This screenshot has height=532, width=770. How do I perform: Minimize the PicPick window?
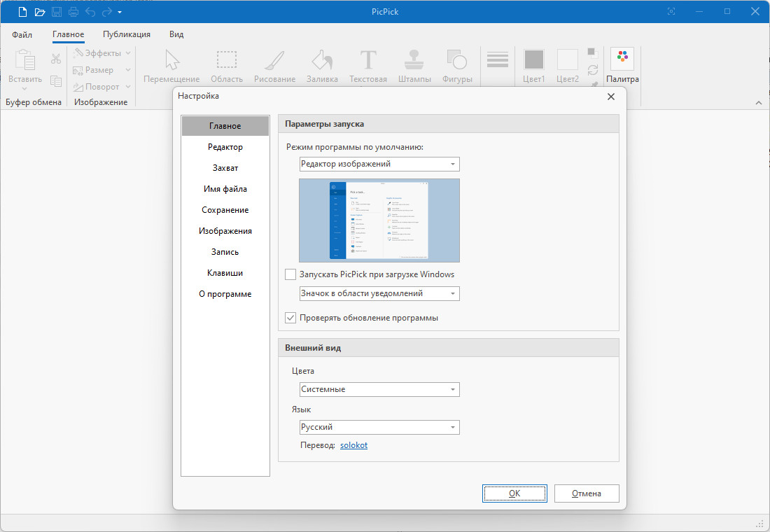pyautogui.click(x=700, y=11)
